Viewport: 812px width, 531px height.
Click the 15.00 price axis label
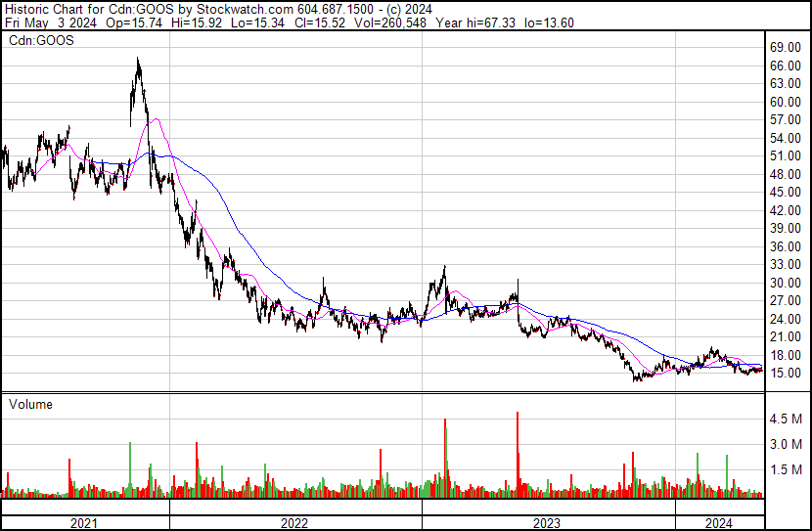785,374
